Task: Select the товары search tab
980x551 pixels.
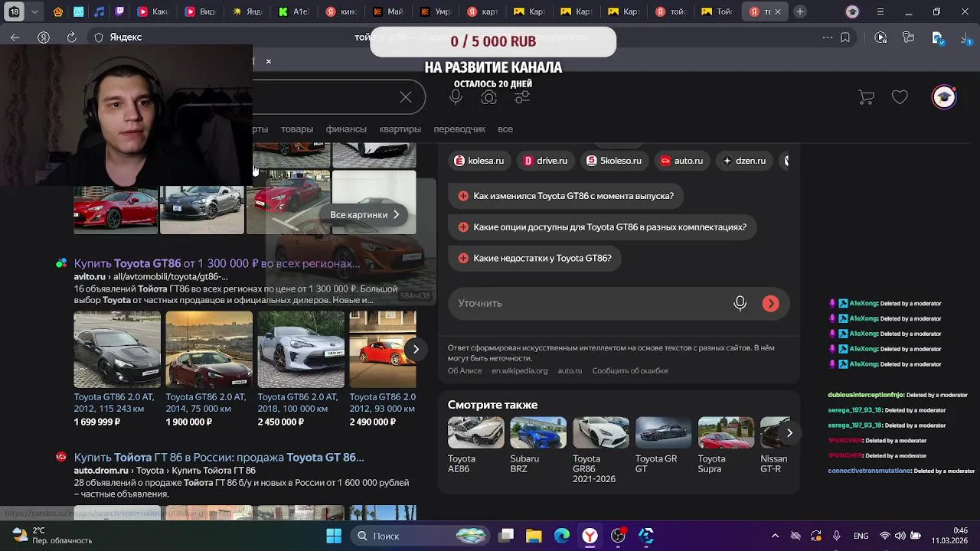Action: [297, 129]
